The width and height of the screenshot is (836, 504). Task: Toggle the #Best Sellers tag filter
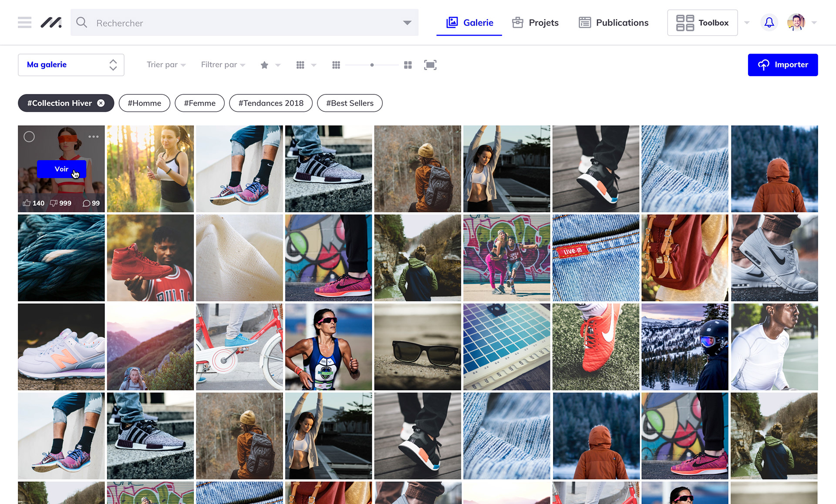[x=350, y=103]
